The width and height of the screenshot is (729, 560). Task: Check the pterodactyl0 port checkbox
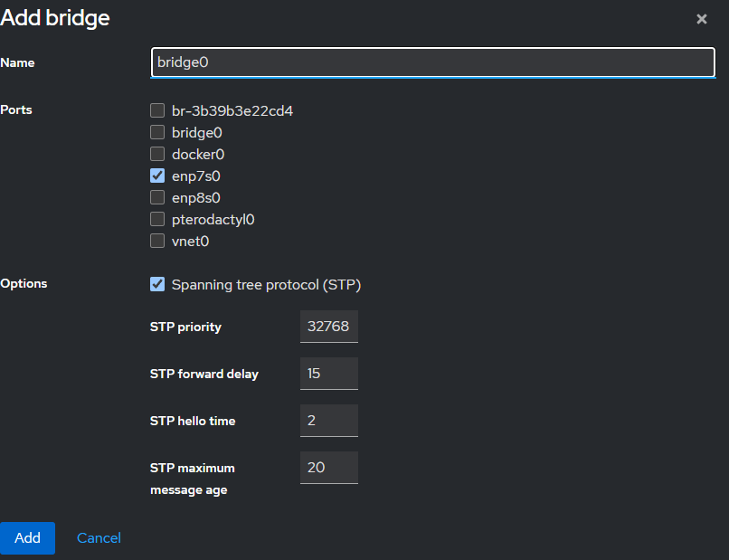[x=157, y=220]
